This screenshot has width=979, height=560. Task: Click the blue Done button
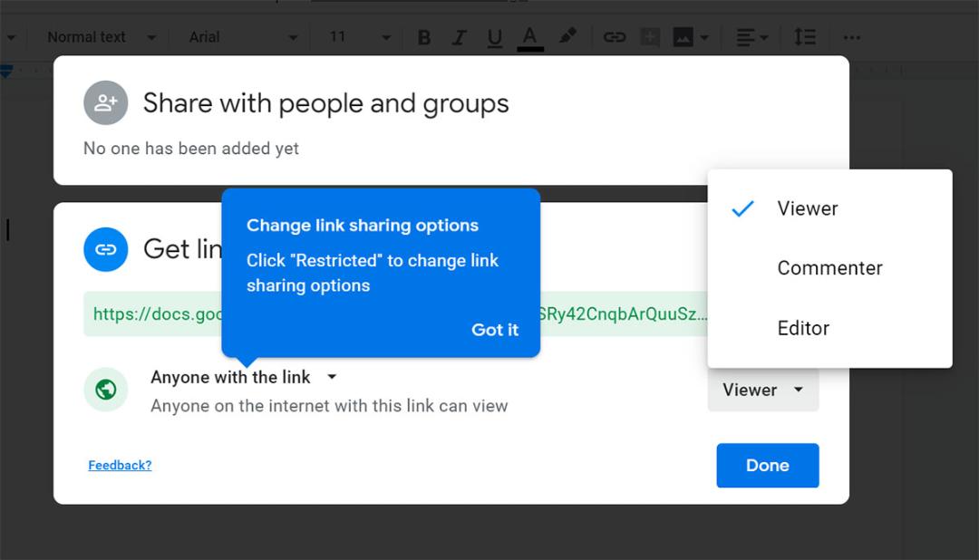pyautogui.click(x=768, y=465)
